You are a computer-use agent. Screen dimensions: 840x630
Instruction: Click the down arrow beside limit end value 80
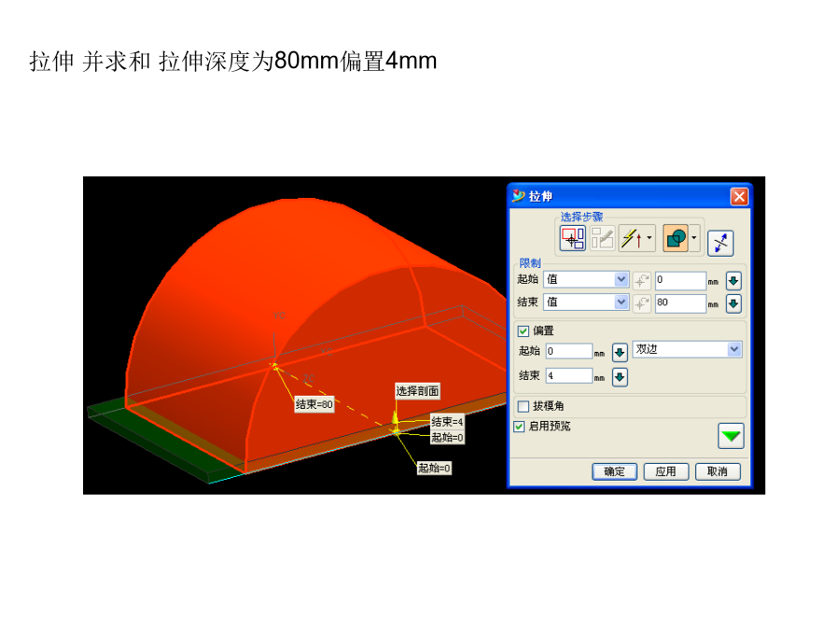(x=734, y=303)
